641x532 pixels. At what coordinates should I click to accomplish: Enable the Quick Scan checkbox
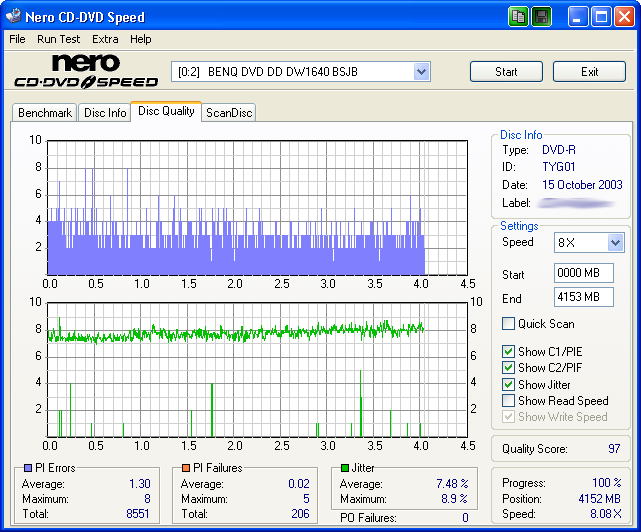(509, 324)
